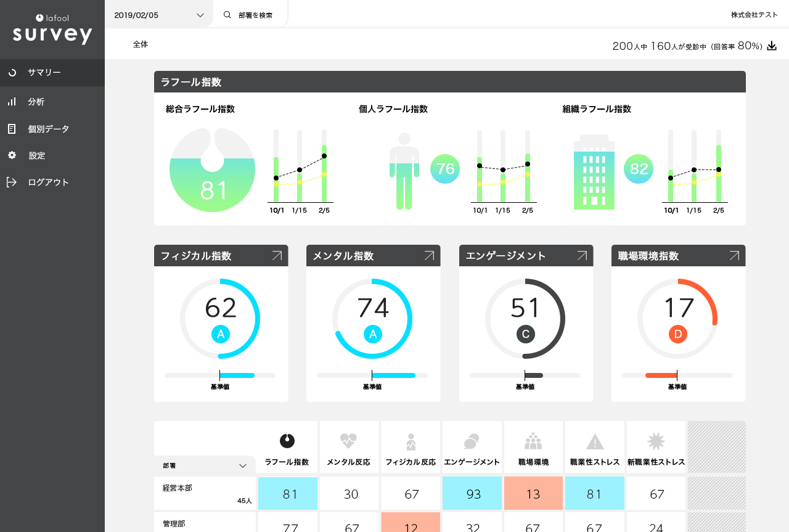Image resolution: width=789 pixels, height=532 pixels.
Task: Select the 職場環境 people group icon
Action: [x=533, y=441]
